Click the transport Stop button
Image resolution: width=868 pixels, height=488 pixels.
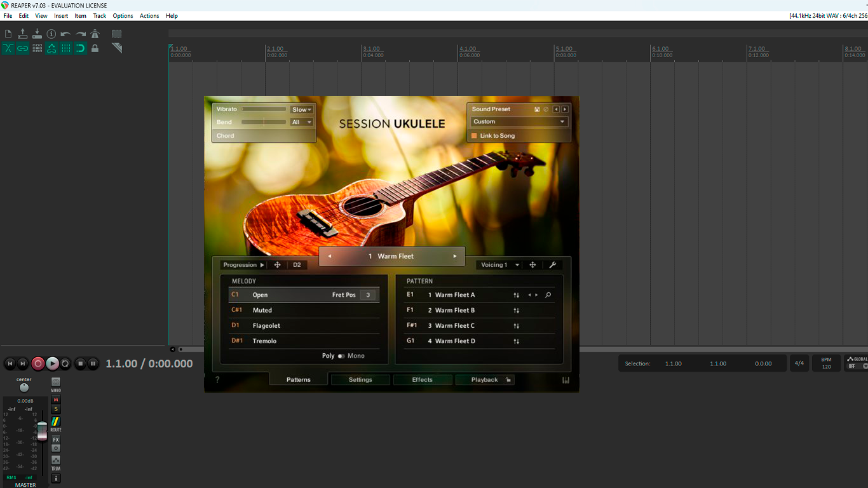click(80, 363)
